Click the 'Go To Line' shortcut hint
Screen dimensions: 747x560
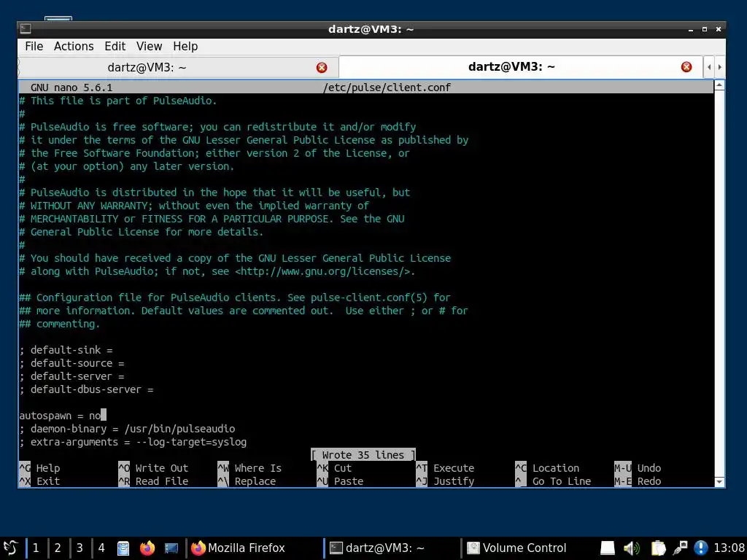(x=553, y=481)
